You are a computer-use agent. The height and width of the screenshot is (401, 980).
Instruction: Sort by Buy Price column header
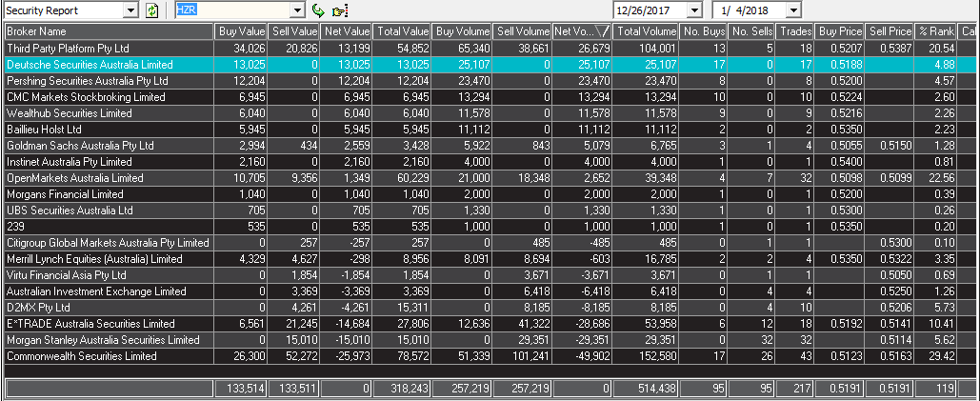click(839, 31)
